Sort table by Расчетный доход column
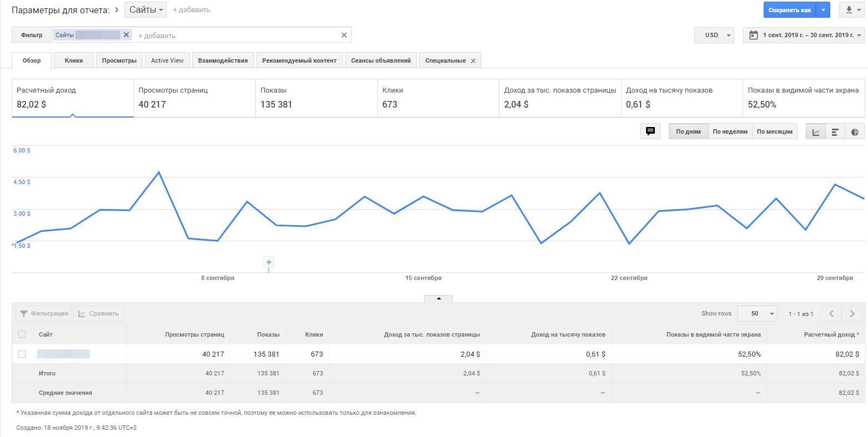 point(831,334)
